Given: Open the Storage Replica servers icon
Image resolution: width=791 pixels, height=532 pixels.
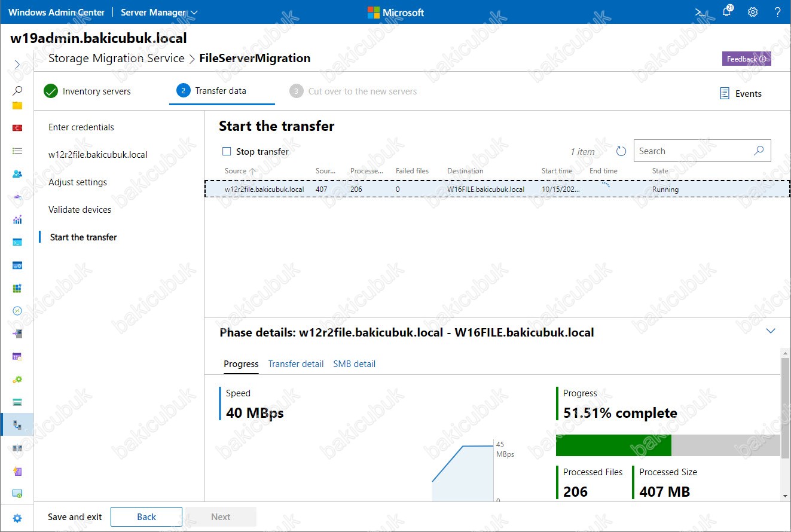Looking at the screenshot, I should [17, 448].
